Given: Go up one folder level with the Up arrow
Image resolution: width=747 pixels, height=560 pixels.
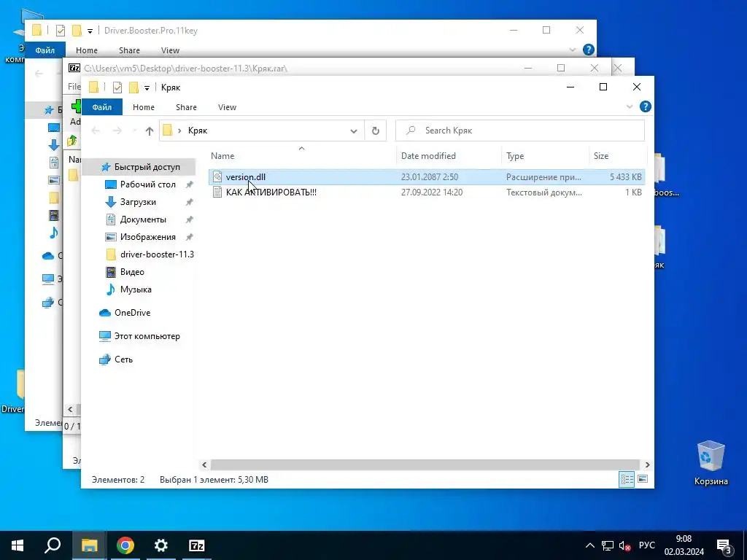Looking at the screenshot, I should tap(150, 131).
